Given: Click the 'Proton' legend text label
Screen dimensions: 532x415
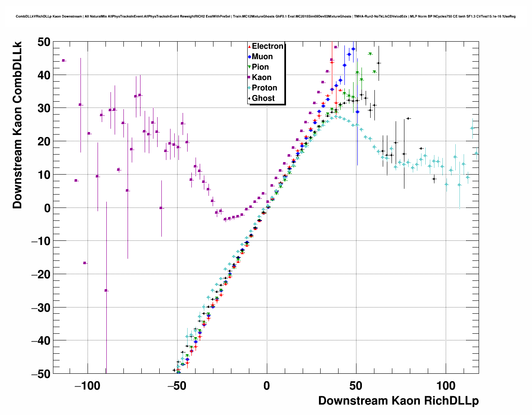Looking at the screenshot, I should coord(264,88).
